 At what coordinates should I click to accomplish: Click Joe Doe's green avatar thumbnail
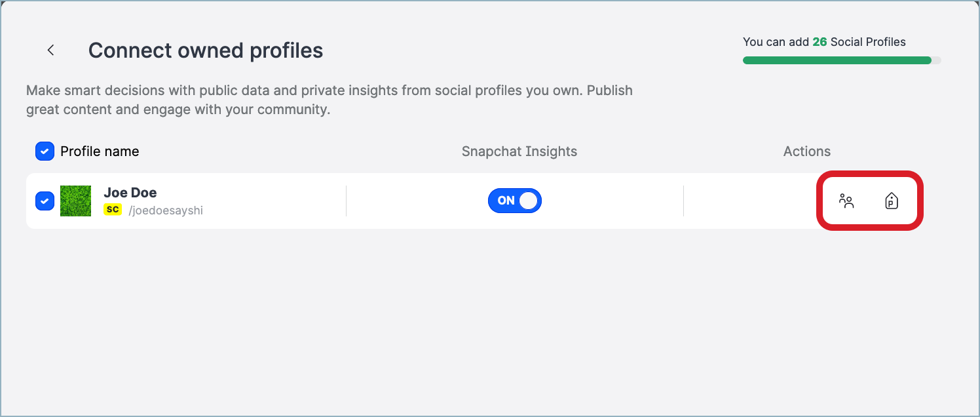point(75,201)
